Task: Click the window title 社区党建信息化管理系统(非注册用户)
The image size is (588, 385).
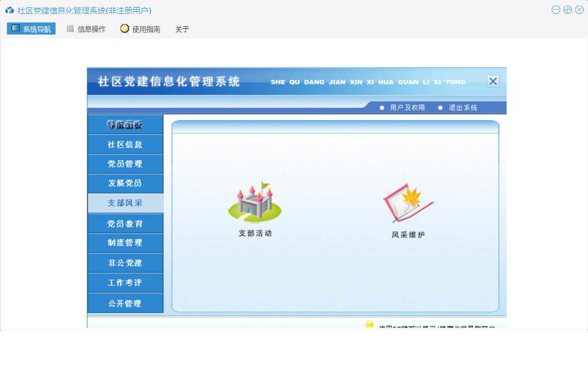Action: [85, 11]
